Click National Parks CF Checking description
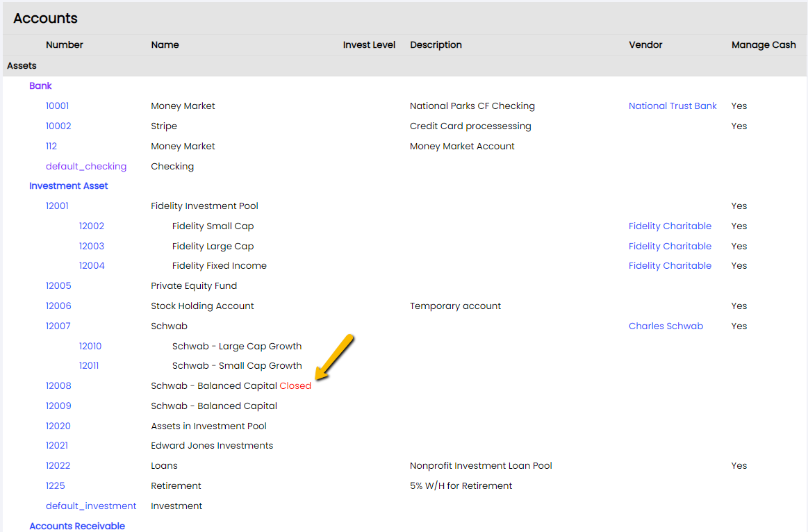This screenshot has width=808, height=532. click(x=472, y=106)
